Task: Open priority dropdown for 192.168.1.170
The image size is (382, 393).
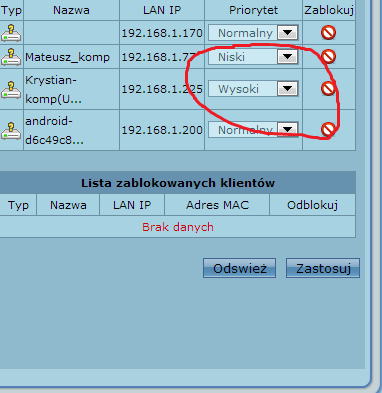Action: pyautogui.click(x=253, y=33)
